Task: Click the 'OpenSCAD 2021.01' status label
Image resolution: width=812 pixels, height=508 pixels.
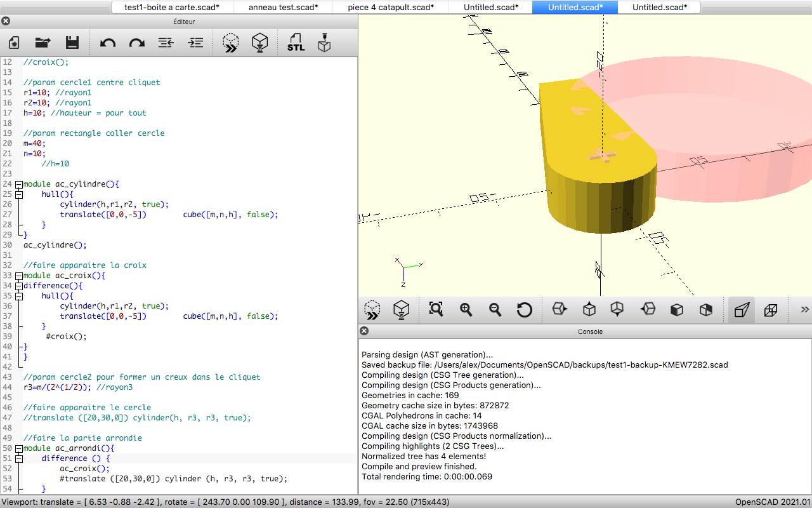Action: (772, 502)
